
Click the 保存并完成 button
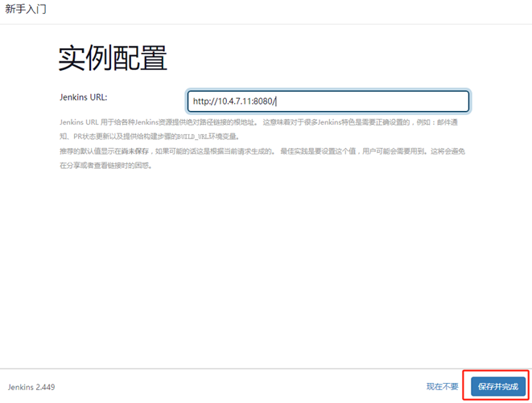point(498,386)
